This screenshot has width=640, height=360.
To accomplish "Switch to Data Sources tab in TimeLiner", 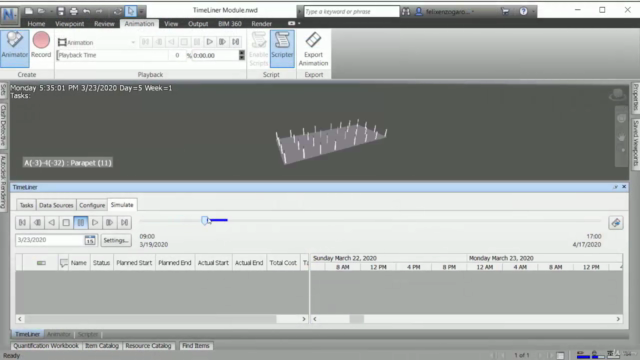I will (x=56, y=205).
